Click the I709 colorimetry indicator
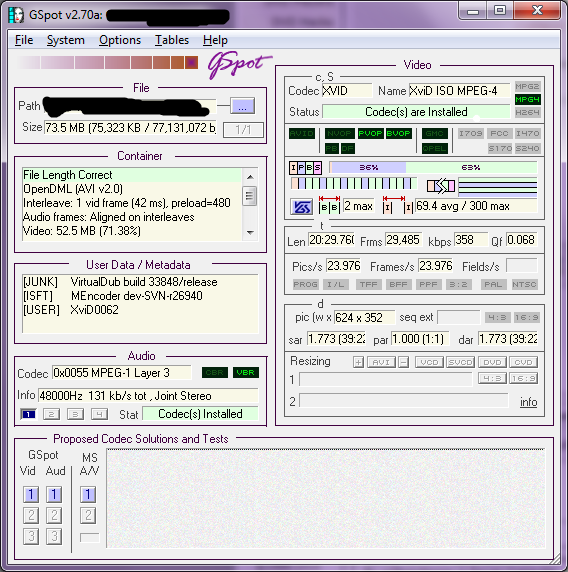Screen dimensions: 568x572 471,134
